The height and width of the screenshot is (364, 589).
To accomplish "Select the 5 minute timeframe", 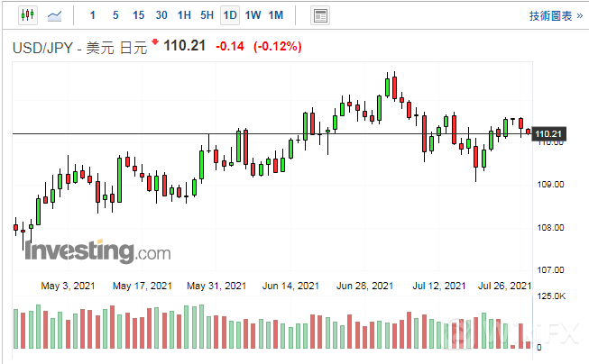I will (x=115, y=15).
